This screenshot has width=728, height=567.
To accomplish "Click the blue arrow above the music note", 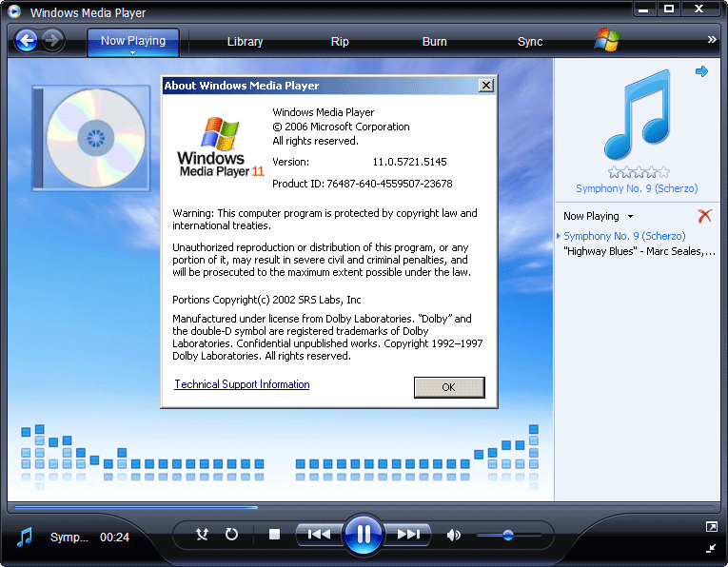I will point(701,71).
